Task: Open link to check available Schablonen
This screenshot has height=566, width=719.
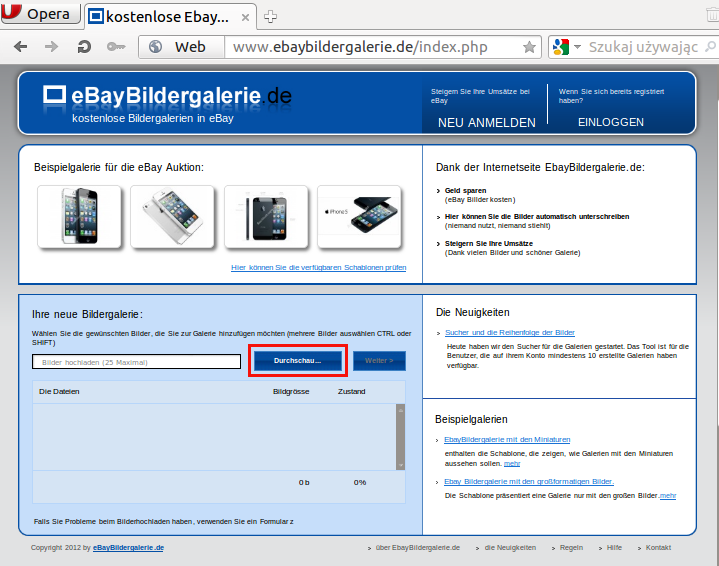Action: click(319, 267)
